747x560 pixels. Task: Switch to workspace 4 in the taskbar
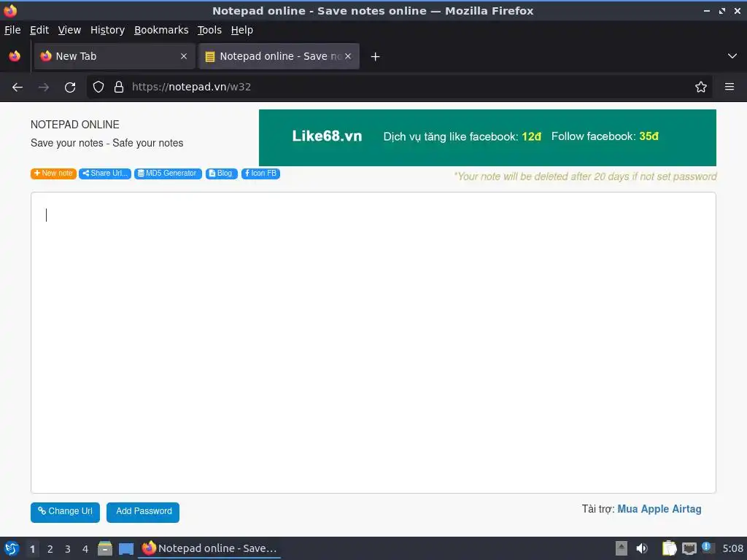85,549
